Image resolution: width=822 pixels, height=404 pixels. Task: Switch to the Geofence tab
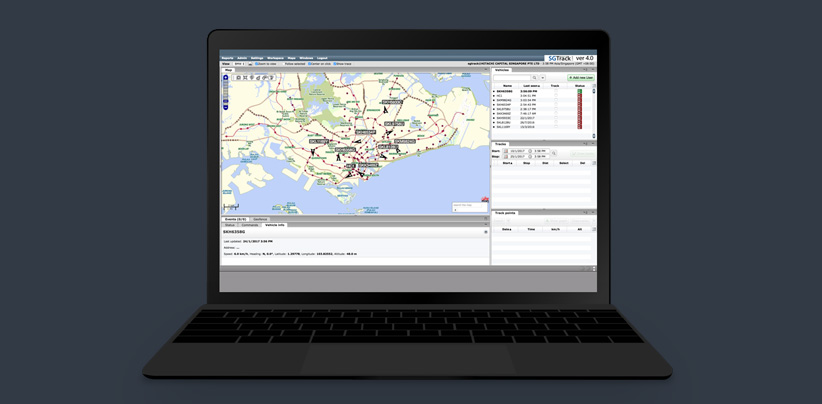coord(260,218)
